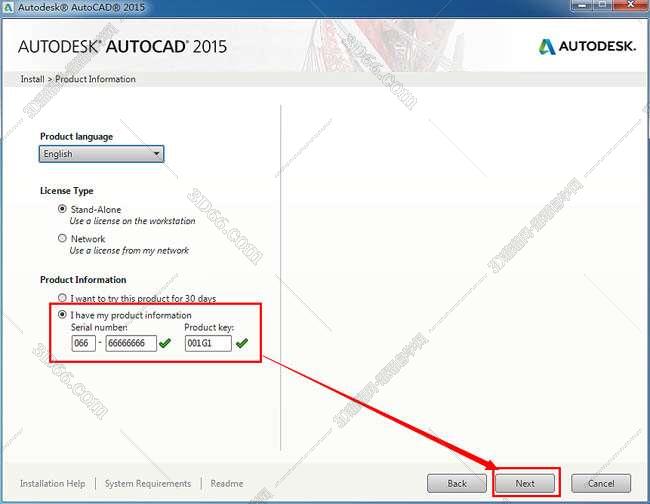Click green checkmark next to serial number
Screen dimensions: 650x504
[165, 344]
